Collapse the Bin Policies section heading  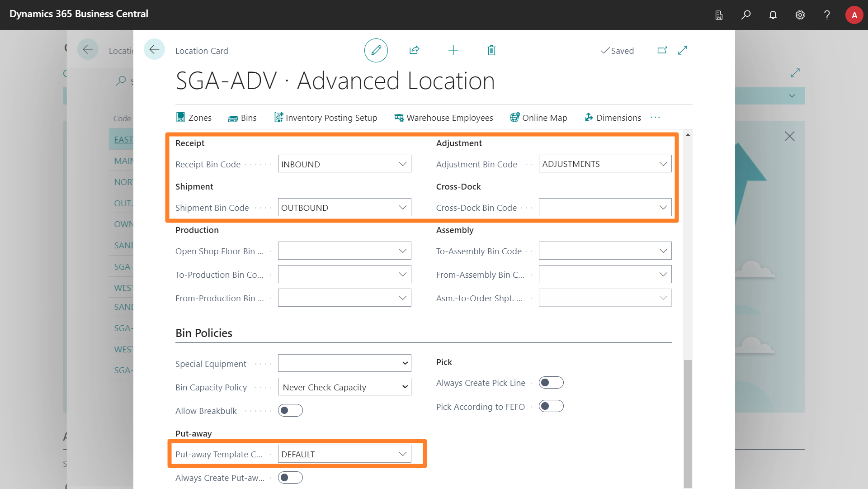(204, 333)
